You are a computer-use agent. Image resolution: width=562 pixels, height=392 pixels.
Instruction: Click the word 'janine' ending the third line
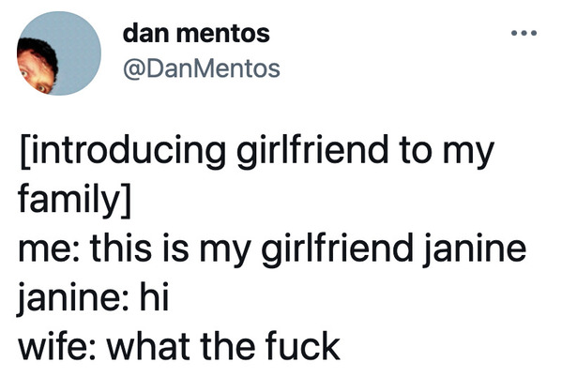pyautogui.click(x=474, y=249)
